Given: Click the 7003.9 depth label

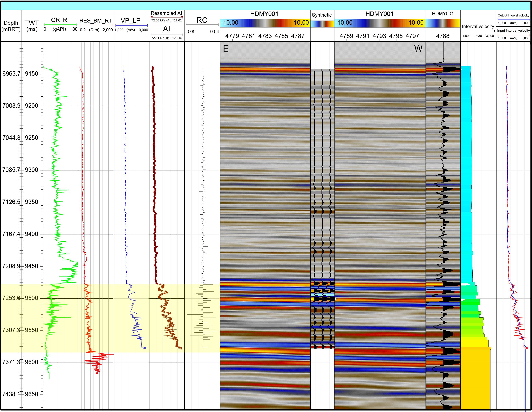Looking at the screenshot, I should pyautogui.click(x=11, y=106).
